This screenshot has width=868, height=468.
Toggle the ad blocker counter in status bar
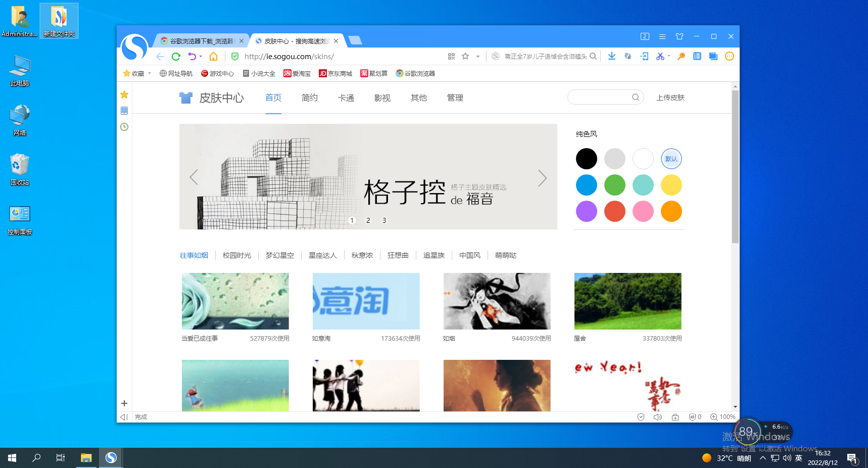pyautogui.click(x=695, y=417)
